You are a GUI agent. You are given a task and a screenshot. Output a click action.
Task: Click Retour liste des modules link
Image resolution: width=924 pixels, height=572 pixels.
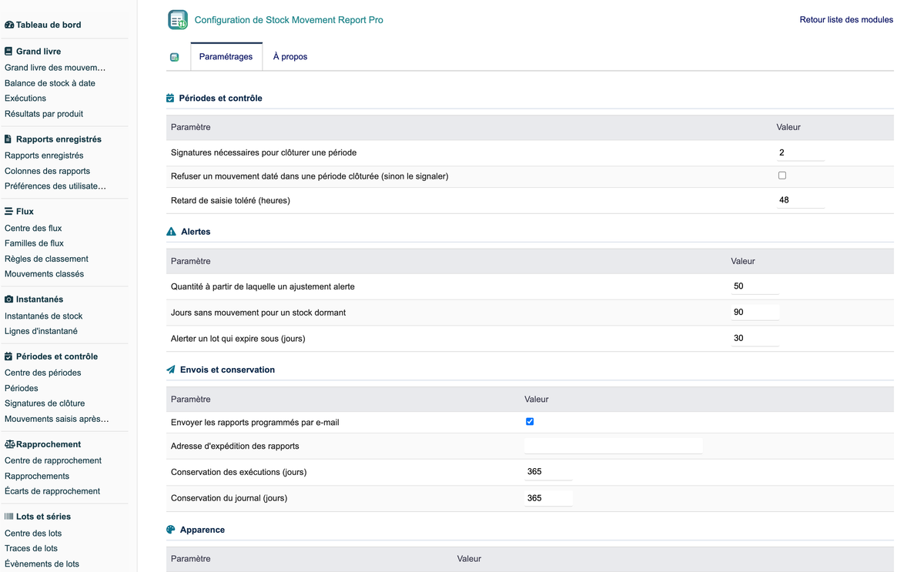846,20
